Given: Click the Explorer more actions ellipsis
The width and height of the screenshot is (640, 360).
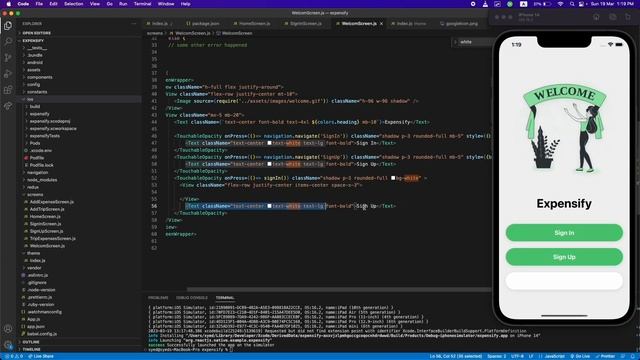Looking at the screenshot, I should (134, 24).
